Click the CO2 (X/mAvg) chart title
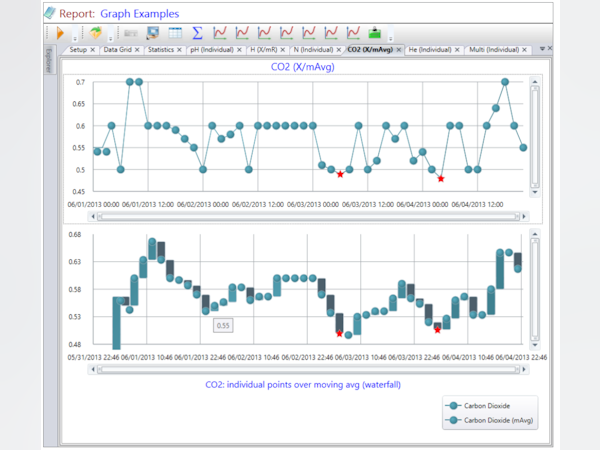 [x=303, y=67]
